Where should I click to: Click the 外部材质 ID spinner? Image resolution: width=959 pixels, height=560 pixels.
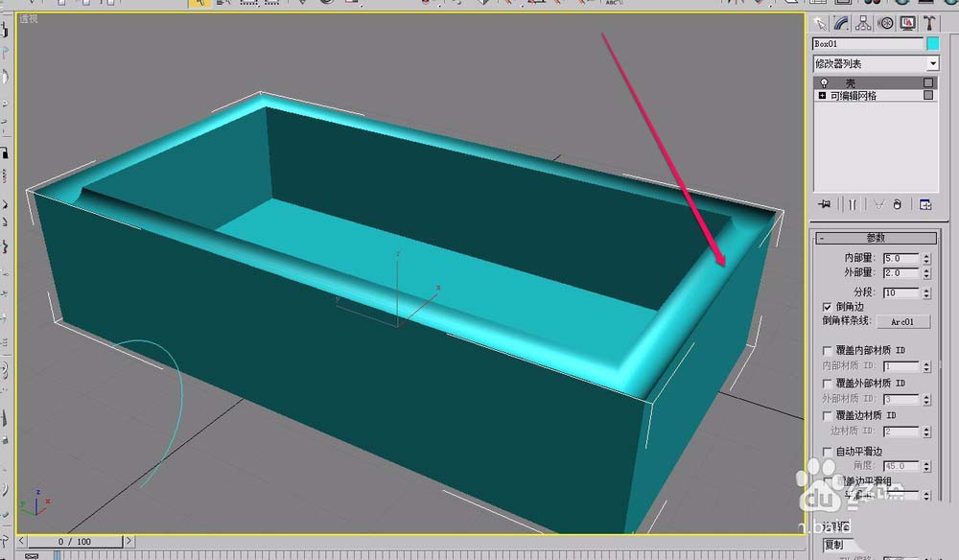click(926, 399)
